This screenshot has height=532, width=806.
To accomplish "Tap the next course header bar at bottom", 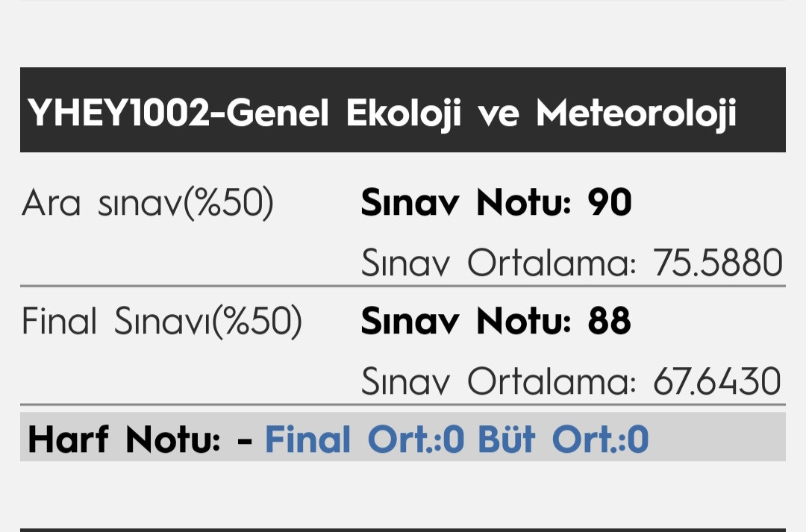I will pos(403,528).
